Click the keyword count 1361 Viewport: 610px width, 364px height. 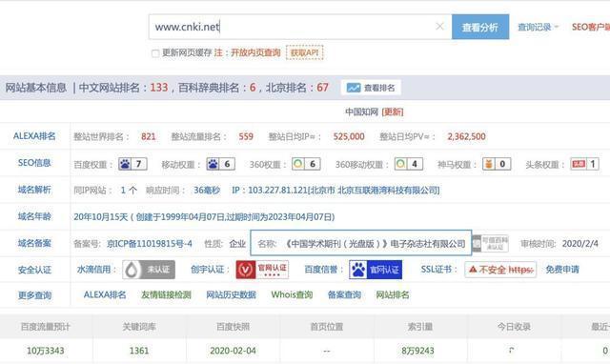click(139, 351)
